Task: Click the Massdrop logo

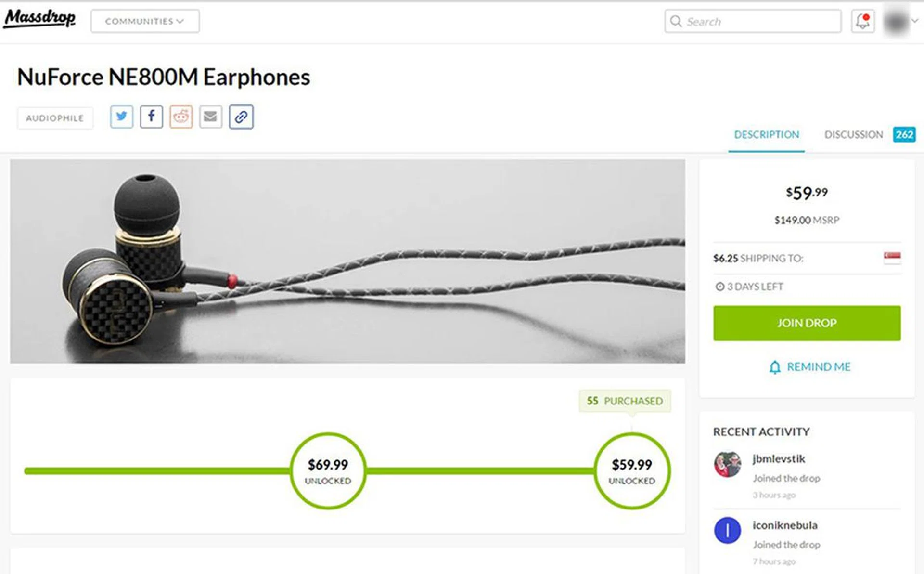Action: tap(39, 19)
